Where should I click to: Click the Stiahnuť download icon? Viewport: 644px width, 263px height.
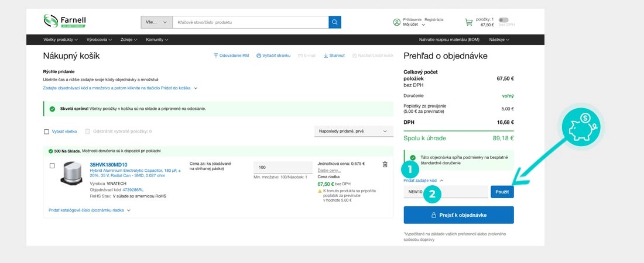pyautogui.click(x=326, y=56)
